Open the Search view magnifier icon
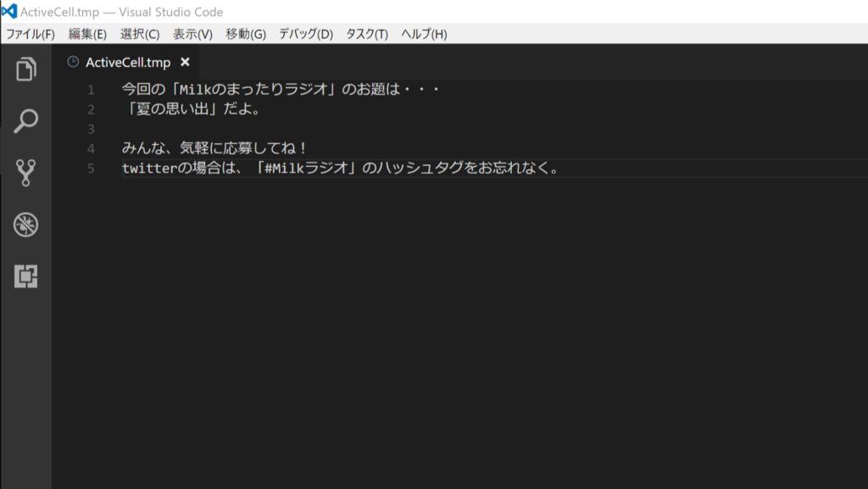The height and width of the screenshot is (489, 868). click(26, 120)
